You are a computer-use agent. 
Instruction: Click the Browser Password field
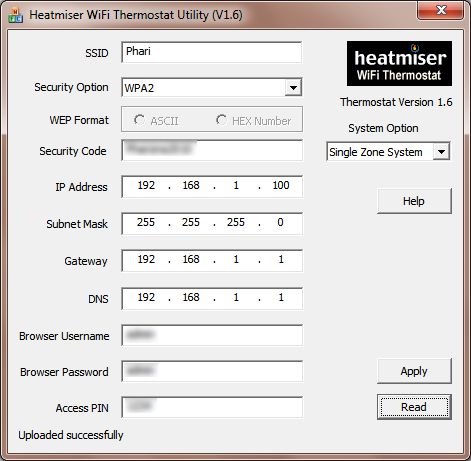[x=212, y=371]
